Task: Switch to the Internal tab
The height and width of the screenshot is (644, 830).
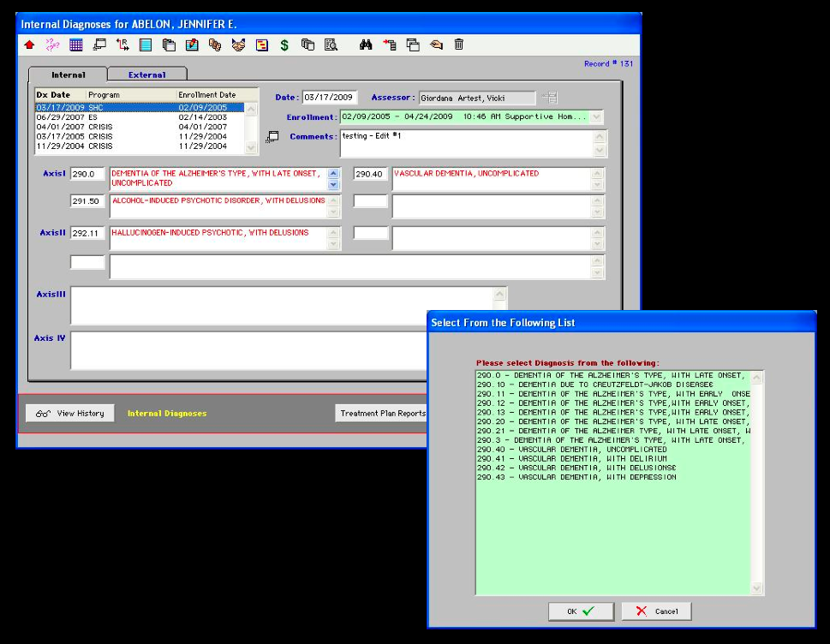Action: (68, 75)
